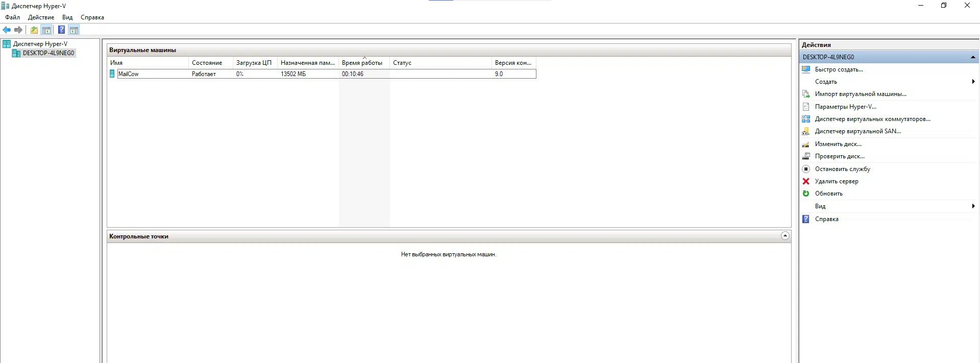Sort by Версия конфигурации column header
Viewport: 980px width, 363px height.
click(514, 63)
